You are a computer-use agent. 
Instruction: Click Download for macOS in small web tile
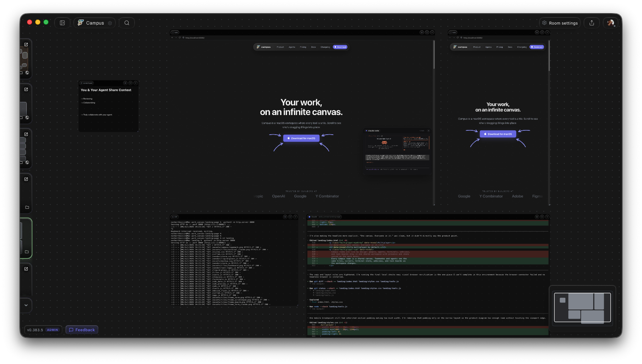[x=498, y=134]
